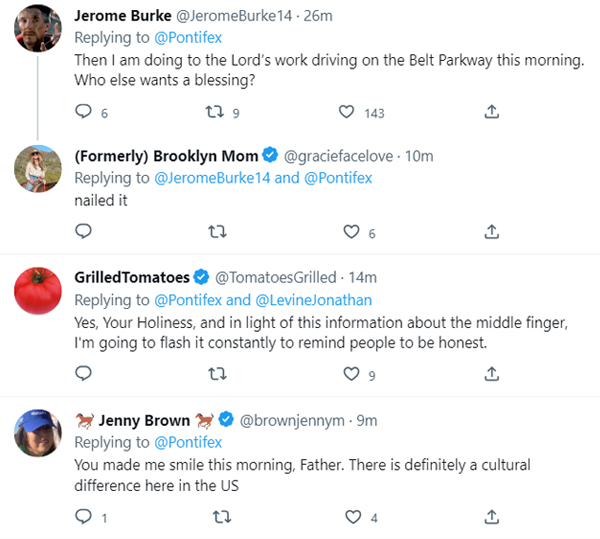Reply to the "nailed it" tweet
The width and height of the screenshot is (600, 539).
click(84, 232)
